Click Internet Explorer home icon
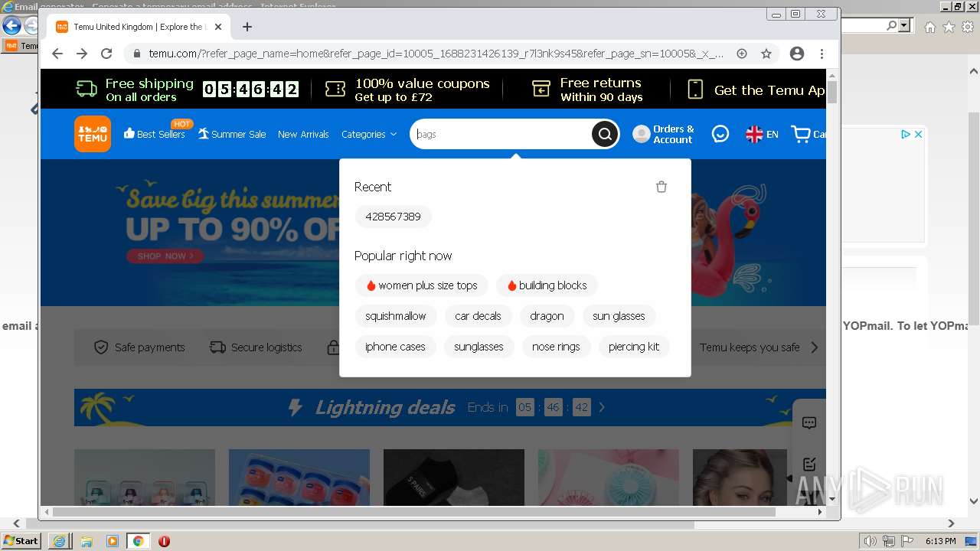Image resolution: width=980 pixels, height=551 pixels. [929, 27]
